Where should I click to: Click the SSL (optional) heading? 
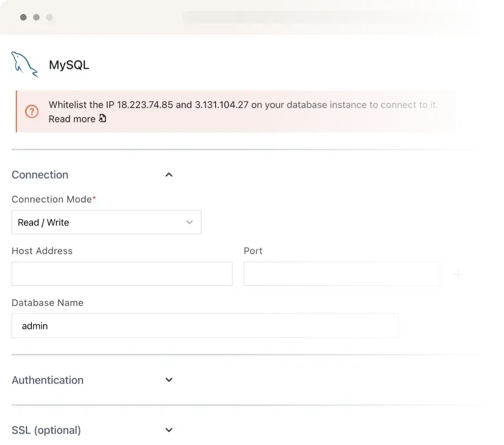click(47, 430)
